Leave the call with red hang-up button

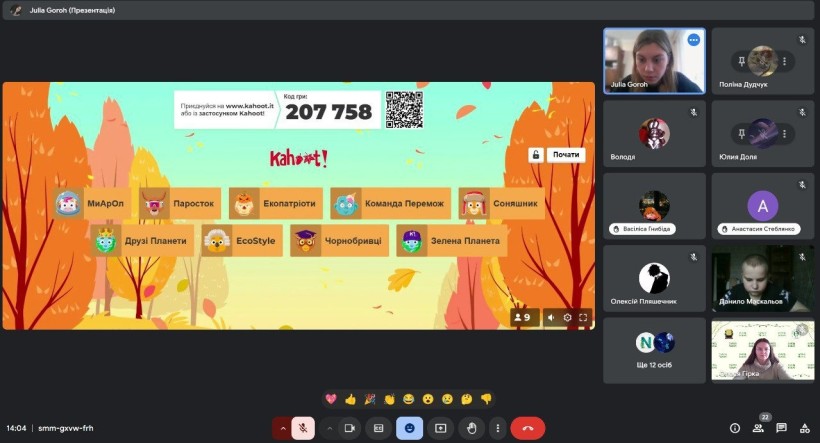click(x=528, y=428)
